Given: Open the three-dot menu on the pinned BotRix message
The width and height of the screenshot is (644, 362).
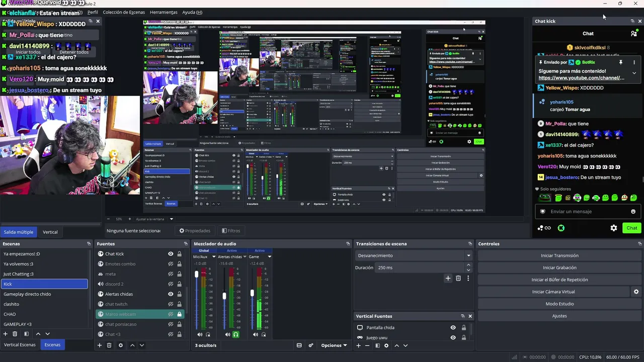Looking at the screenshot, I should 634,62.
